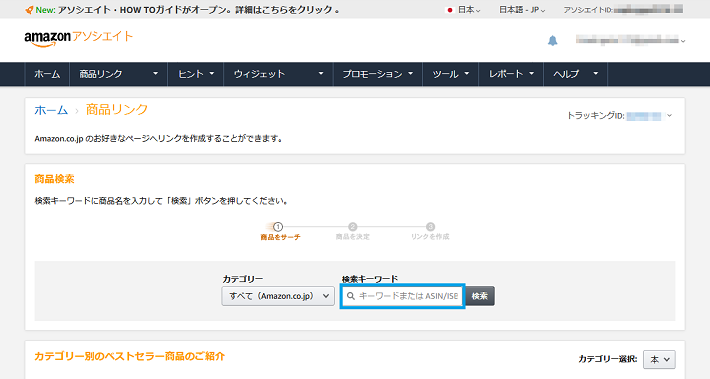710x379 pixels.
Task: Open the カテゴリー dropdown すべて（Amazon.co.jp）
Action: (x=278, y=296)
